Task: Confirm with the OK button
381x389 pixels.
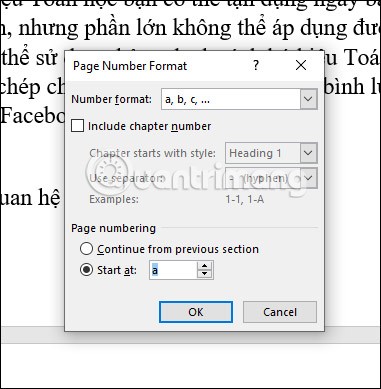Action: [x=196, y=312]
